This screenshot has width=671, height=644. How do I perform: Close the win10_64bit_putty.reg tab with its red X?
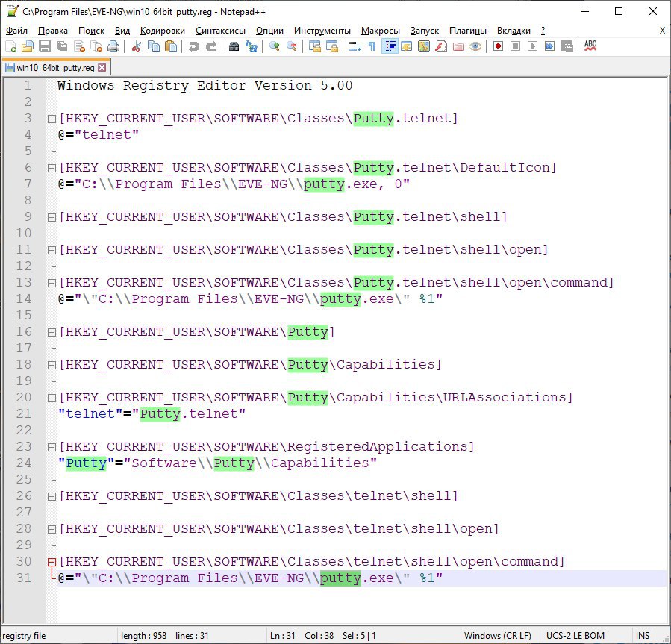coord(102,68)
